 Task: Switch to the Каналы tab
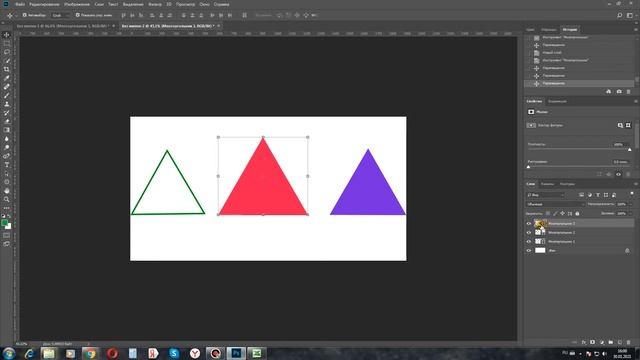pos(547,184)
